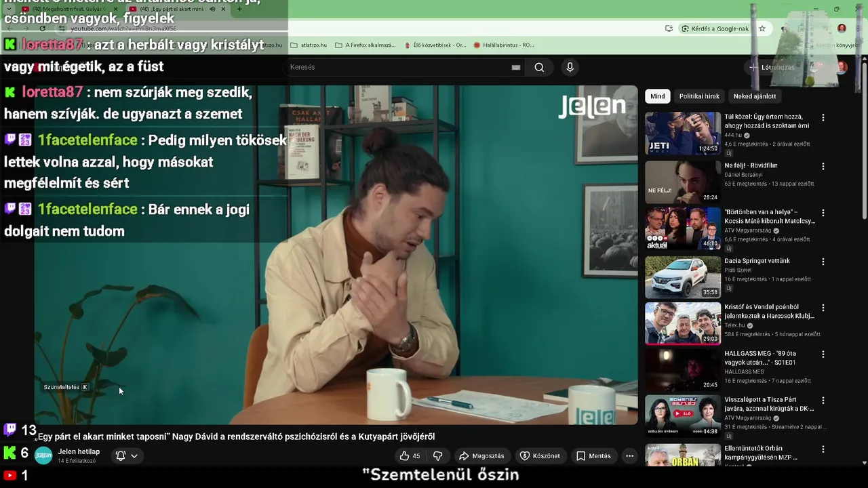Open options menu for 'Ne félj! - Rövidfilm'
This screenshot has height=488, width=868.
point(823,166)
